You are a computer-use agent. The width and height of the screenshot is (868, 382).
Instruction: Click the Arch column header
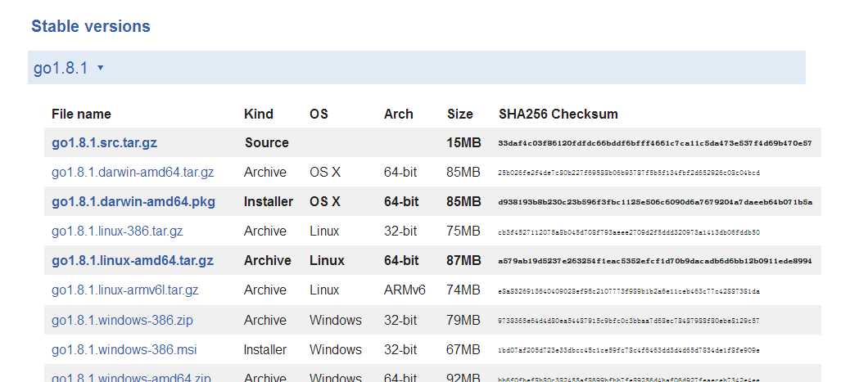pyautogui.click(x=398, y=114)
